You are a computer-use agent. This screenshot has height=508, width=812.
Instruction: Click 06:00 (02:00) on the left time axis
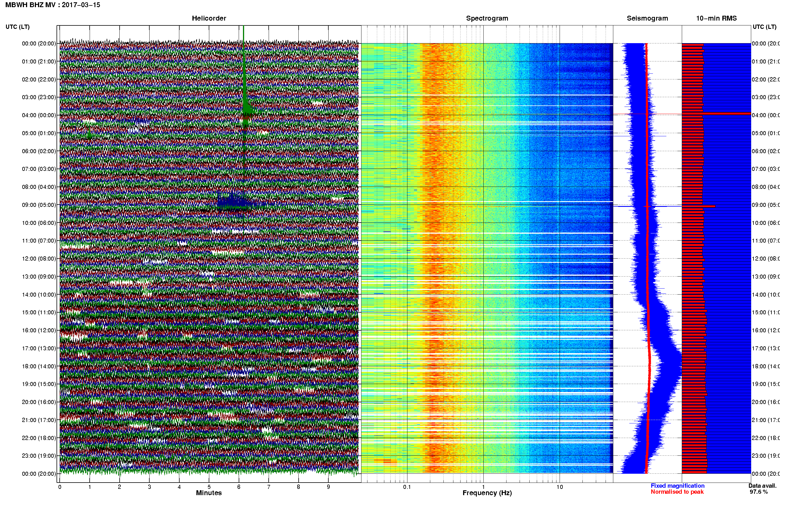point(39,151)
